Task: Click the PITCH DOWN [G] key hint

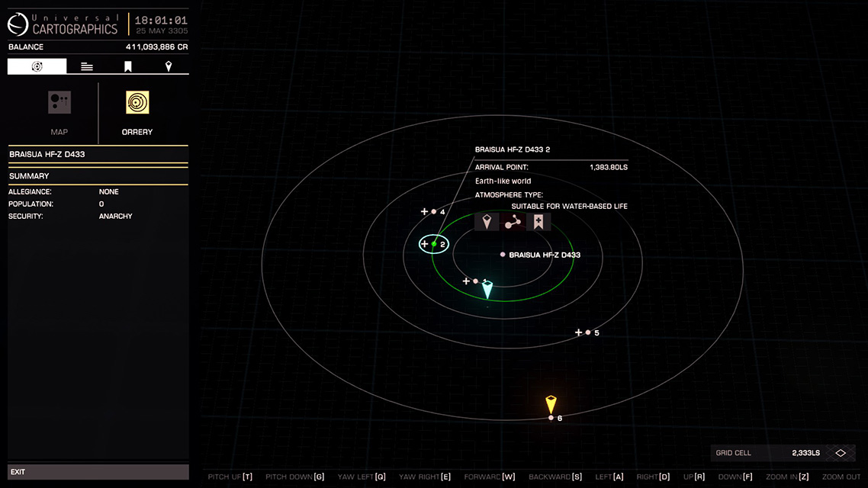Action: point(295,477)
